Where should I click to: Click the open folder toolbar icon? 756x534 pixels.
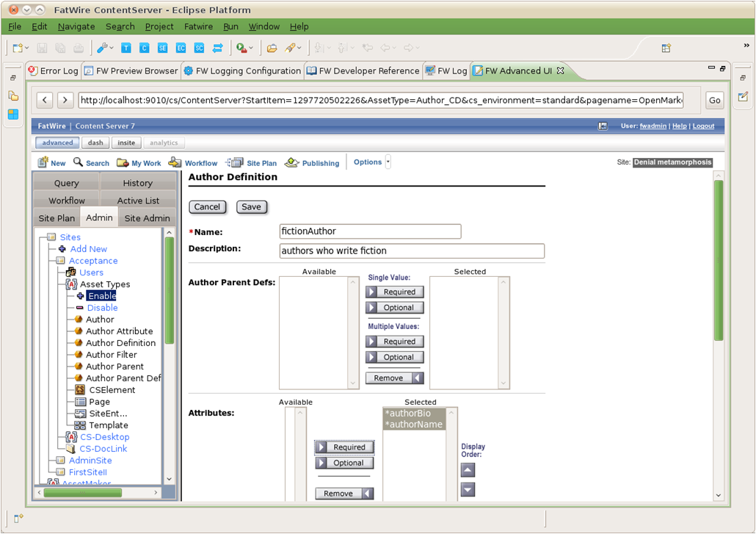pos(272,48)
